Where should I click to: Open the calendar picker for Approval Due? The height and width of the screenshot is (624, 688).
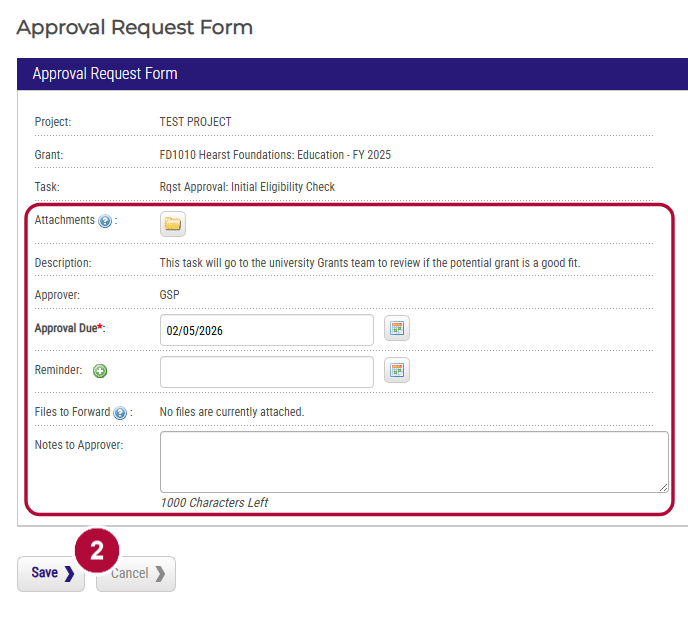click(397, 328)
